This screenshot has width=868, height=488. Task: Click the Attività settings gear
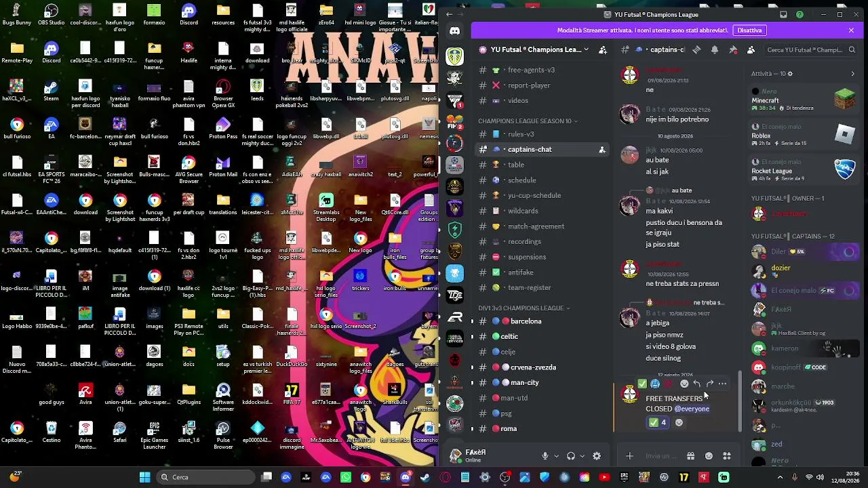(790, 73)
